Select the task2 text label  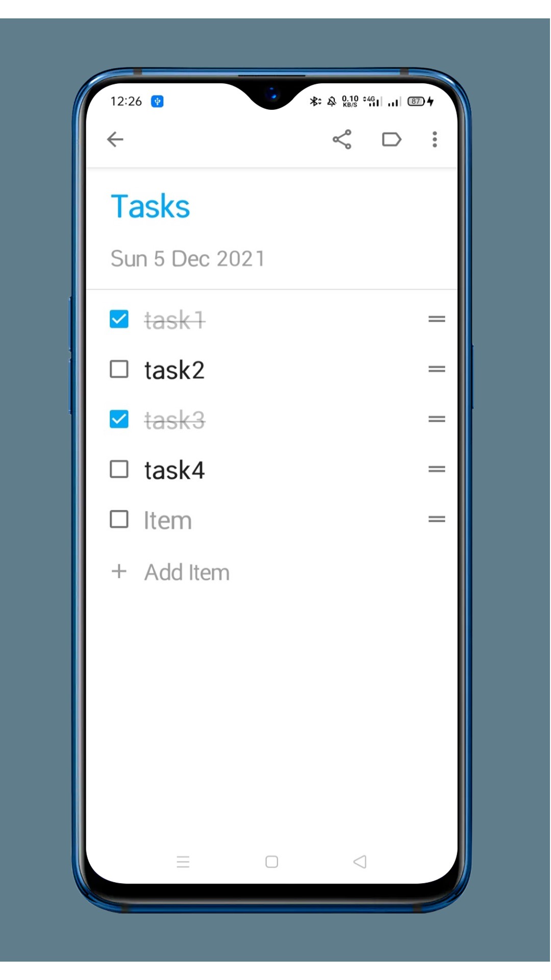coord(174,369)
